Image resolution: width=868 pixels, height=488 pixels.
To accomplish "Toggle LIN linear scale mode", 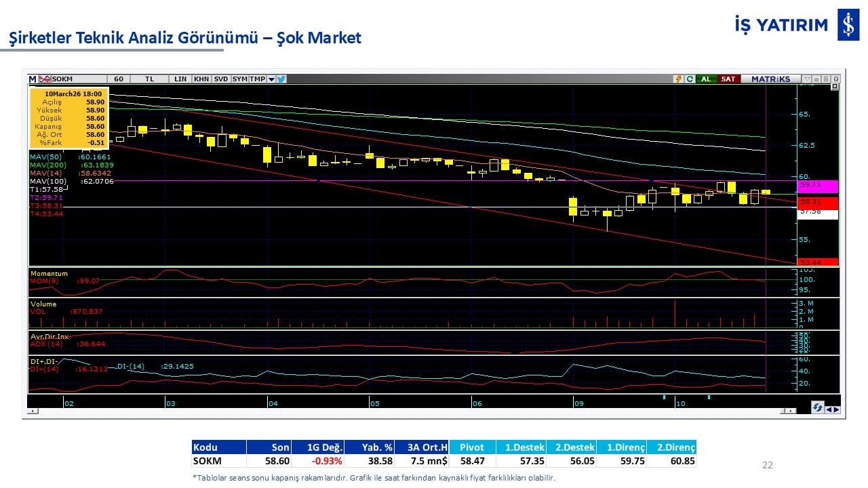I will coord(180,79).
